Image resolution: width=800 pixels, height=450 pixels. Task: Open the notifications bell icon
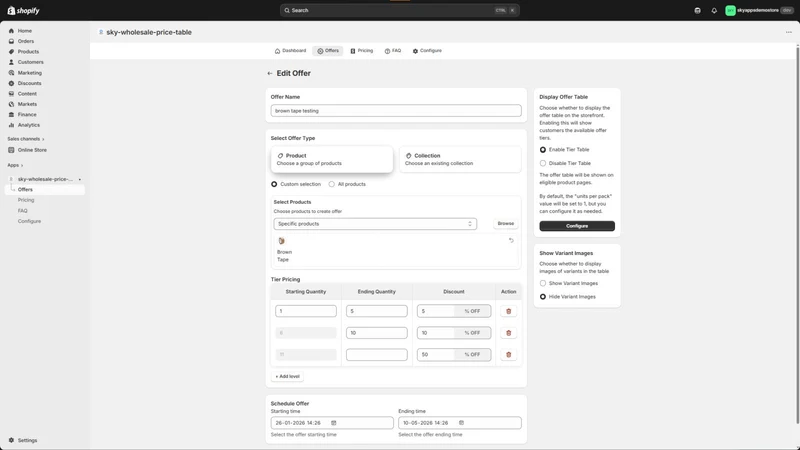tap(714, 10)
